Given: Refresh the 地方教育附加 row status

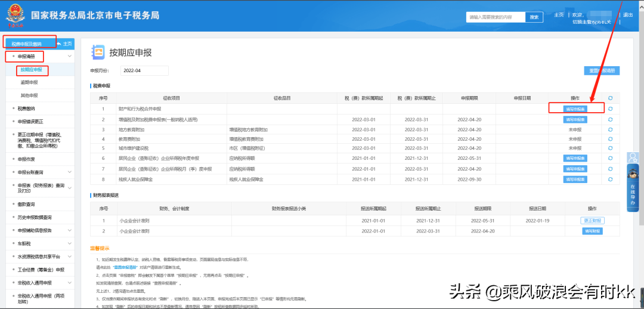Looking at the screenshot, I should [610, 129].
